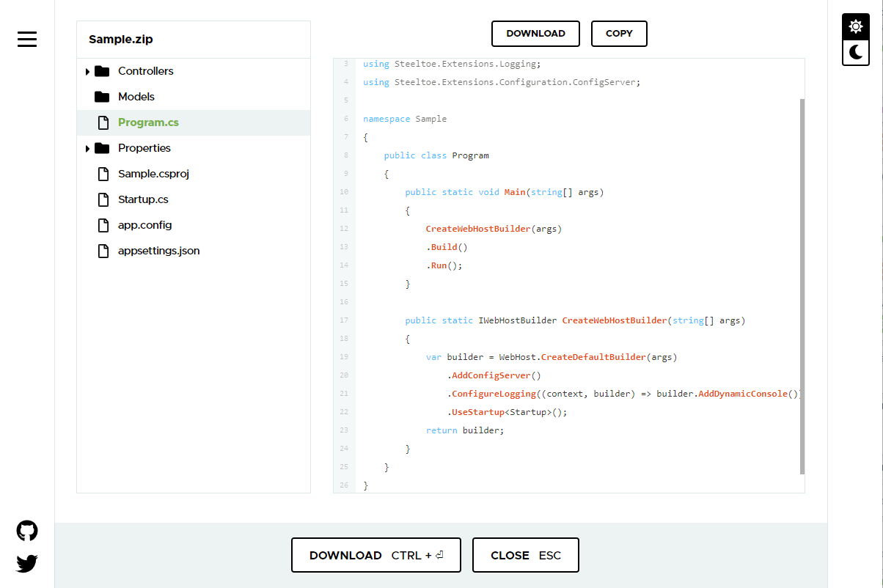Enable dark mode via moon icon

[855, 52]
